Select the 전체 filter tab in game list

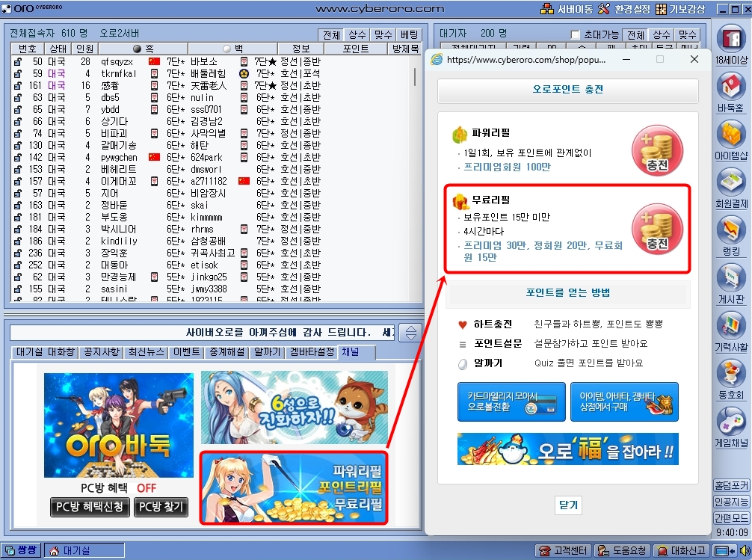[x=331, y=34]
